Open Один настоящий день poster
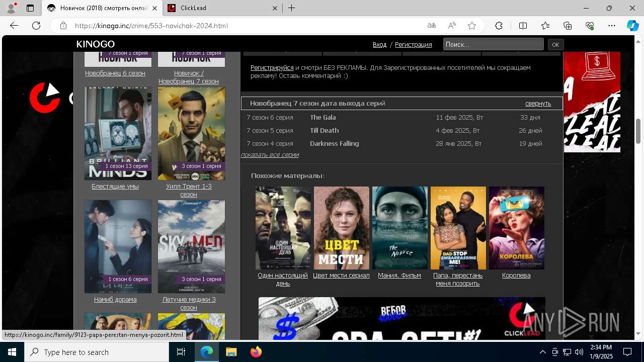This screenshot has height=362, width=644. [x=283, y=228]
